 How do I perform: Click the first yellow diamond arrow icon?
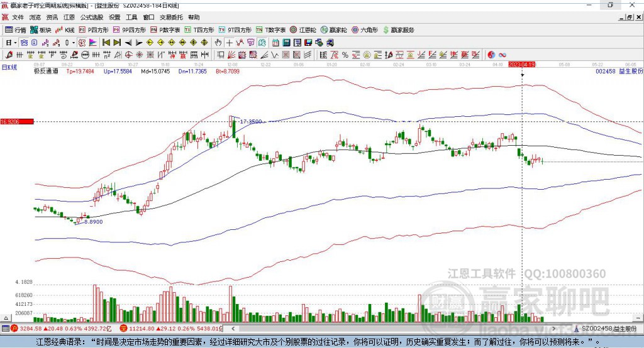(150, 43)
